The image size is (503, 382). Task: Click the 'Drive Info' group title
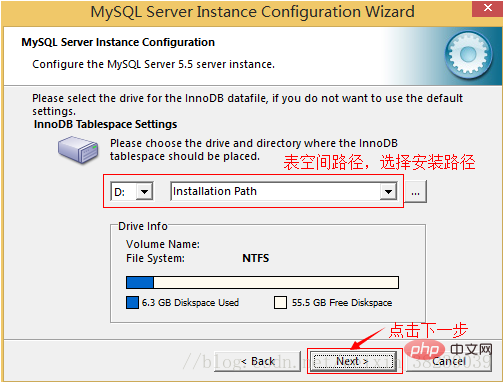pos(143,226)
